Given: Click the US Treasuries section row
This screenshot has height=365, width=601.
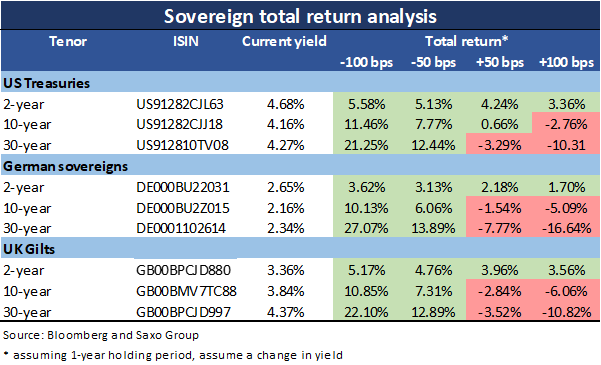Looking at the screenshot, I should pos(300,83).
